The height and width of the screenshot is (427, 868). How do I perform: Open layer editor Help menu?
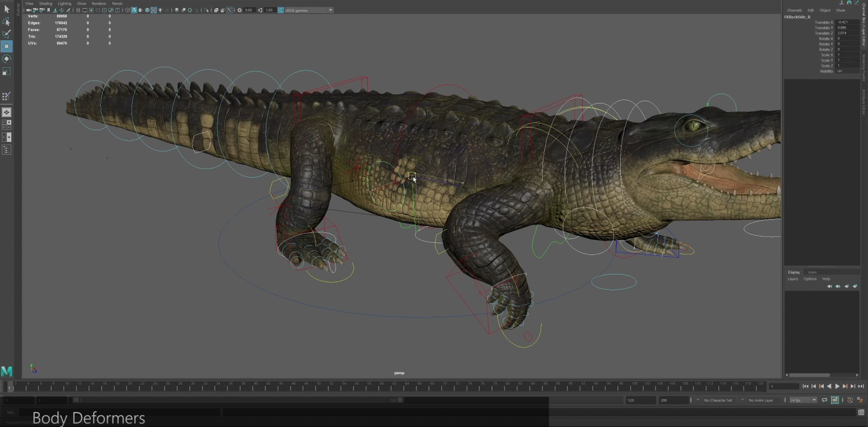pyautogui.click(x=826, y=279)
